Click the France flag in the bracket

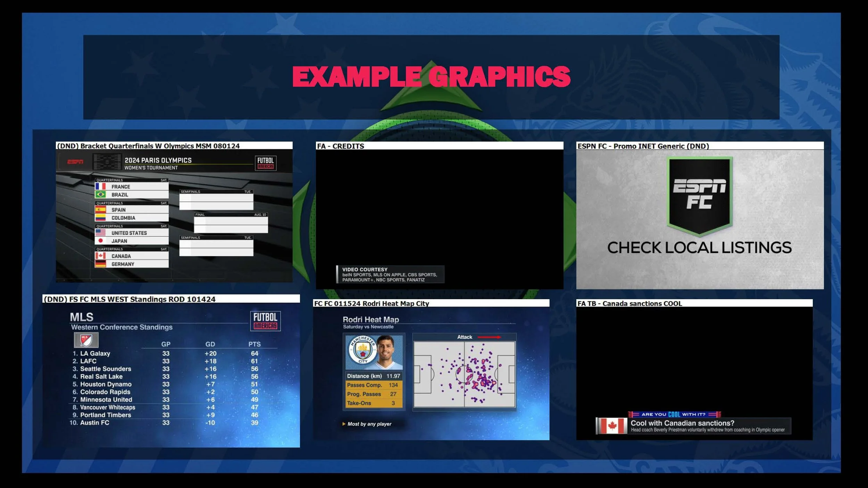coord(101,186)
